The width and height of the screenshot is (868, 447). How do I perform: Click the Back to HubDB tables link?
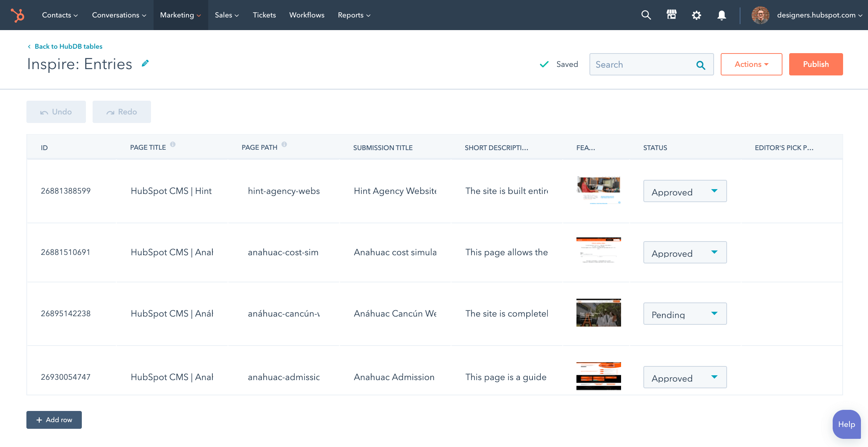click(68, 46)
